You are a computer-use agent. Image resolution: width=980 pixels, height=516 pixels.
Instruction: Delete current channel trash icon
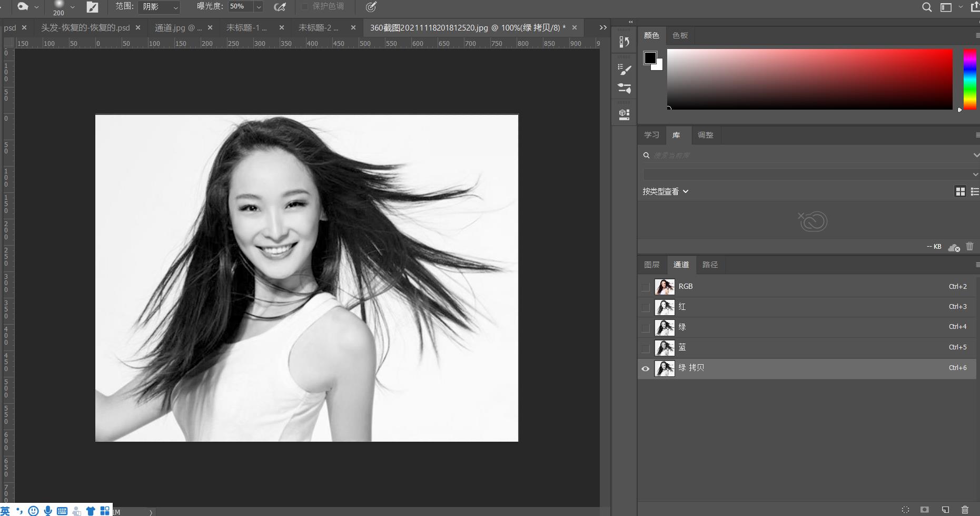coord(965,510)
